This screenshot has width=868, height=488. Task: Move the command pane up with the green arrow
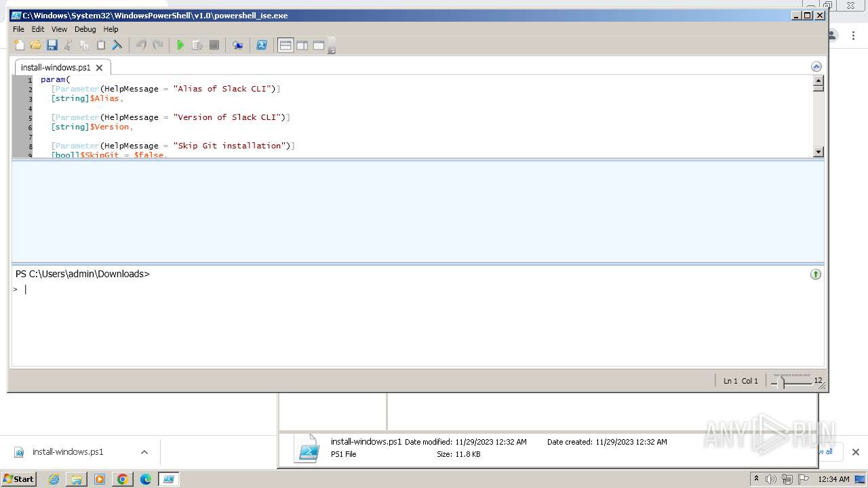tap(816, 274)
